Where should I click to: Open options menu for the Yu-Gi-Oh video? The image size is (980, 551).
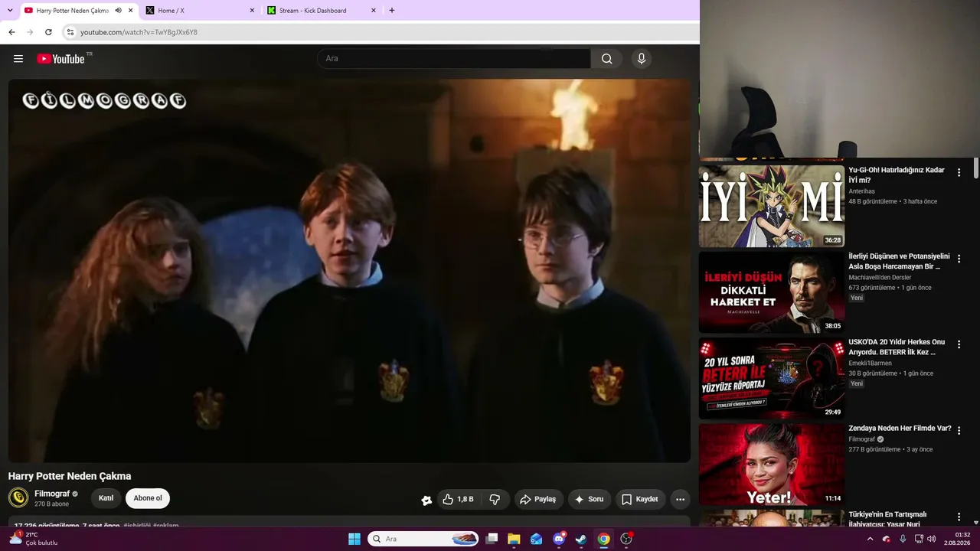959,173
